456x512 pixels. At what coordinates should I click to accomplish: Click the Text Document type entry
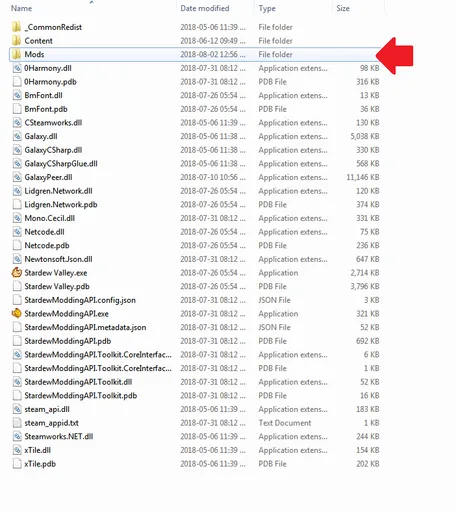285,423
